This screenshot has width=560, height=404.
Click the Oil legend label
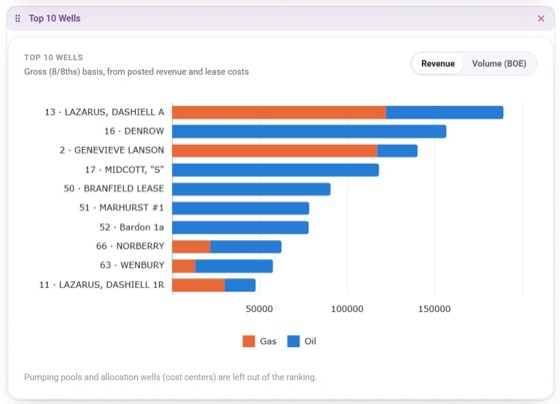click(x=310, y=341)
